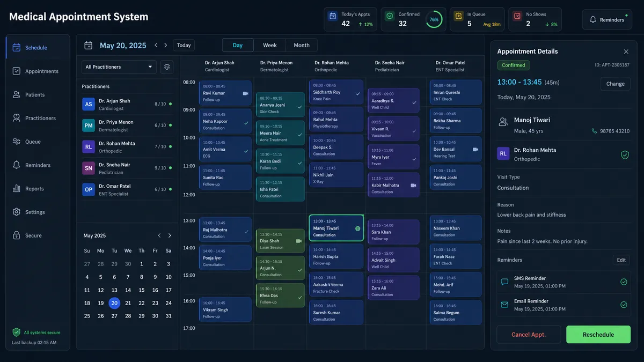Image resolution: width=644 pixels, height=362 pixels.
Task: Click the video call icon on Ravi Kumar's appointment
Action: click(x=245, y=93)
